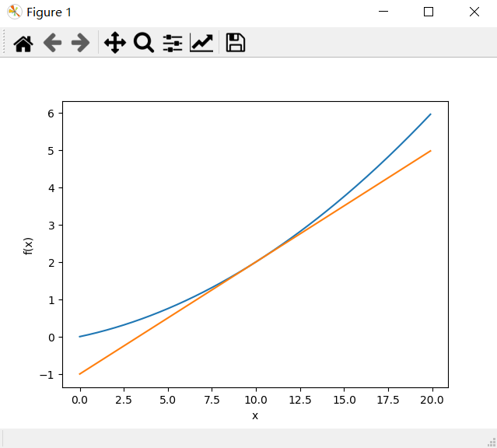497x448 pixels.
Task: Maximize the Figure 1 window
Action: point(429,12)
